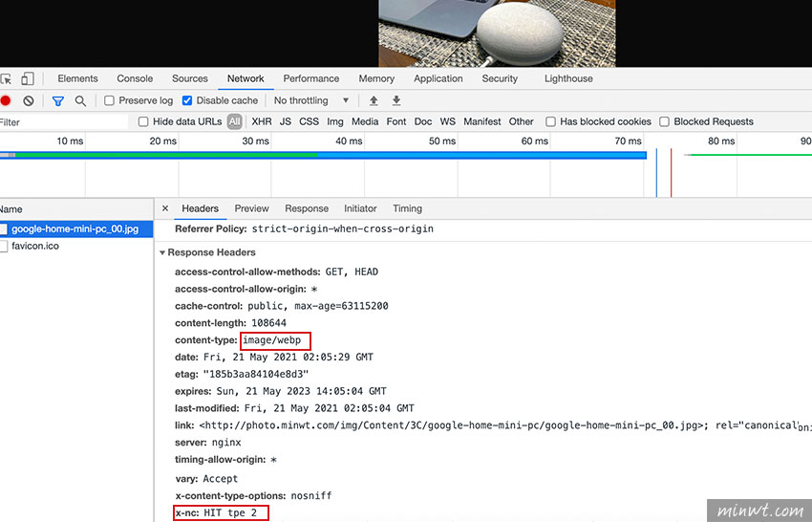Select the Headers detail tab

200,208
